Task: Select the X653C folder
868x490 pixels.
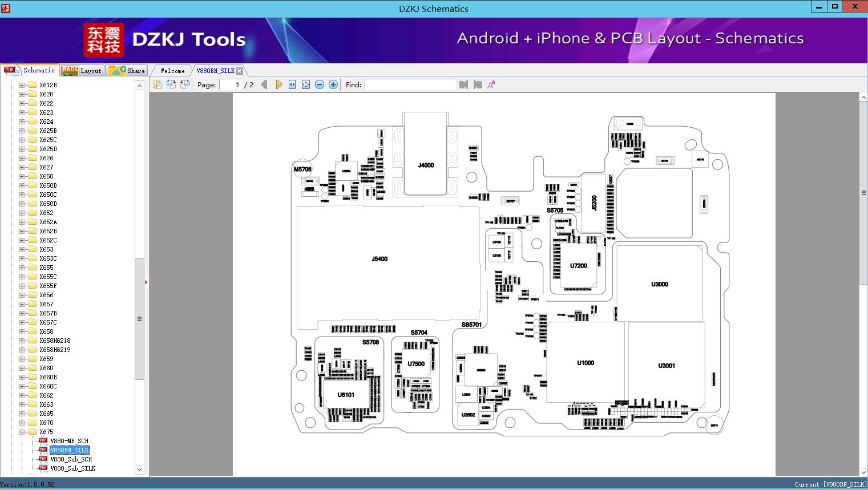Action: point(48,258)
